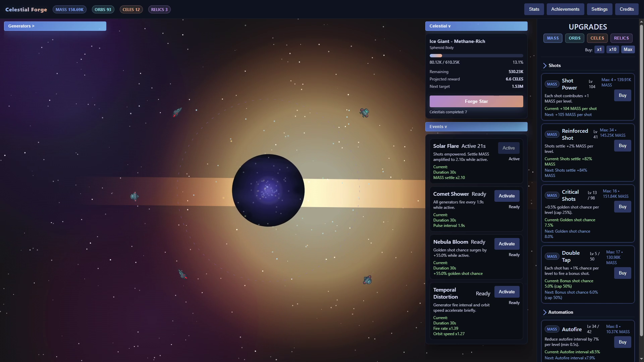
Task: Set buy amount to x10
Action: point(612,49)
